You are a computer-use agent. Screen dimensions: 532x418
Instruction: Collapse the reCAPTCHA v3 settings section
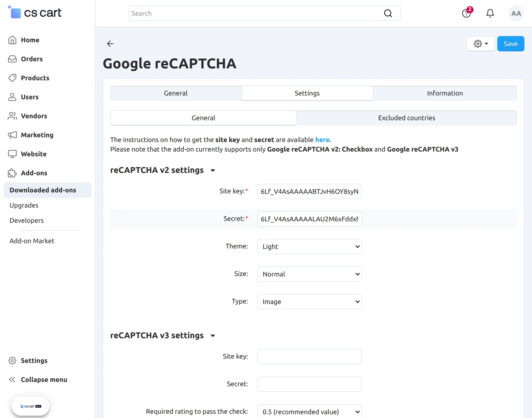(213, 336)
